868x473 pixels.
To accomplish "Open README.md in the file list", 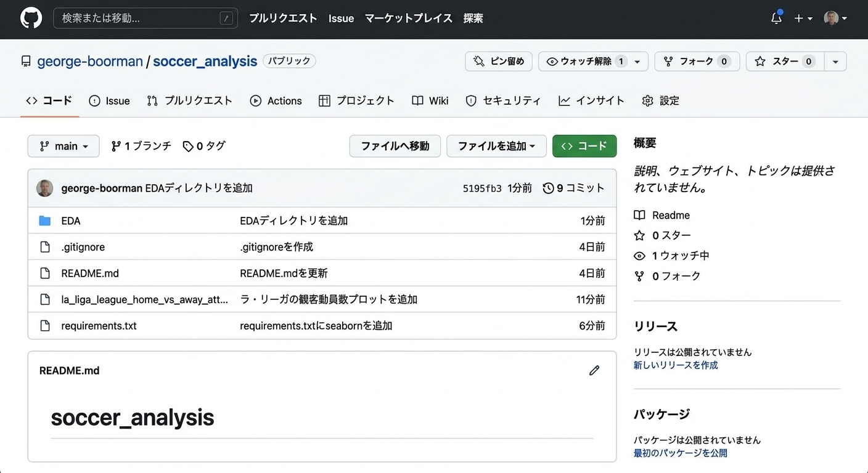I will point(90,273).
